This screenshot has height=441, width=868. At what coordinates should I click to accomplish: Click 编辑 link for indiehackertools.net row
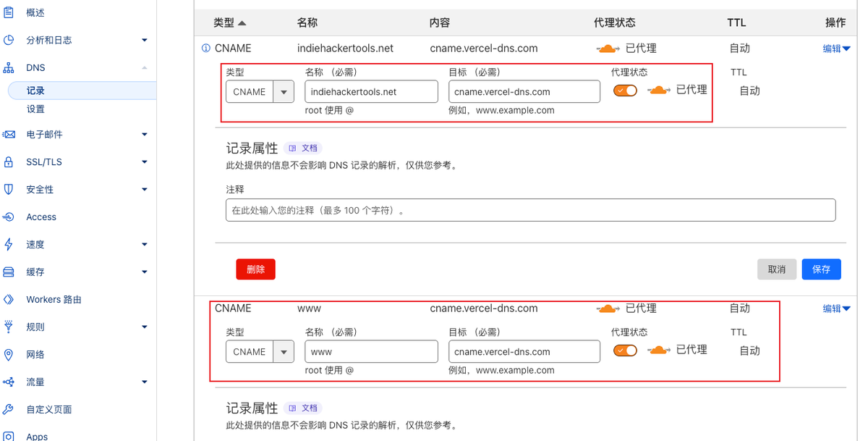(836, 49)
